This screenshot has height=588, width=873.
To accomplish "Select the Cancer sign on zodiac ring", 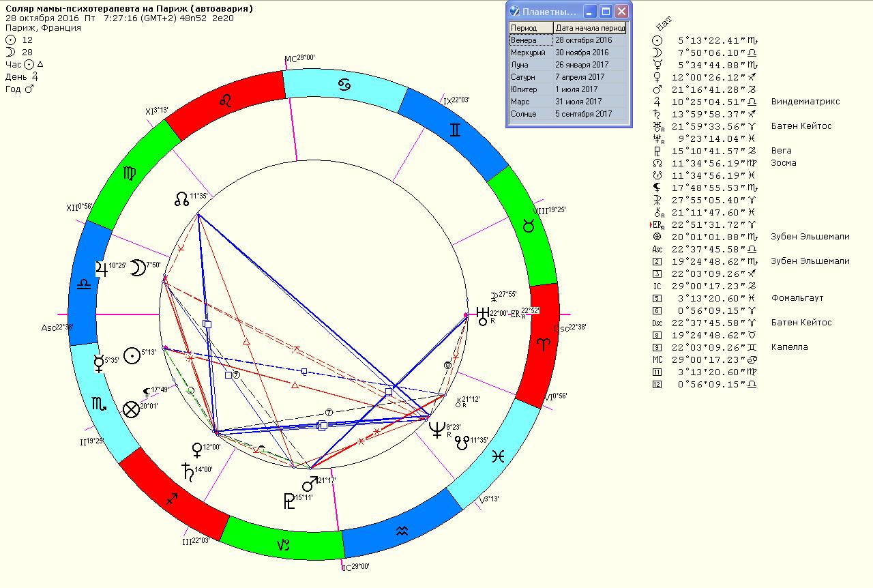I will (344, 84).
